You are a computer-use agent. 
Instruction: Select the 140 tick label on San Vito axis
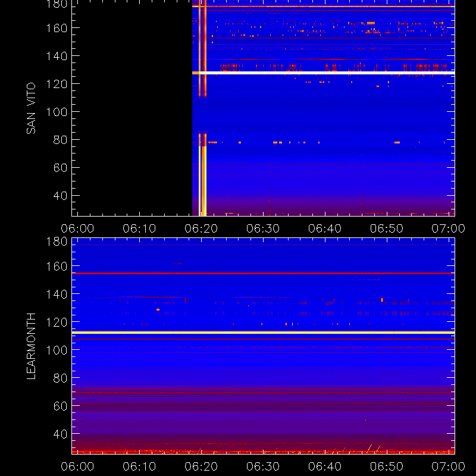click(57, 56)
